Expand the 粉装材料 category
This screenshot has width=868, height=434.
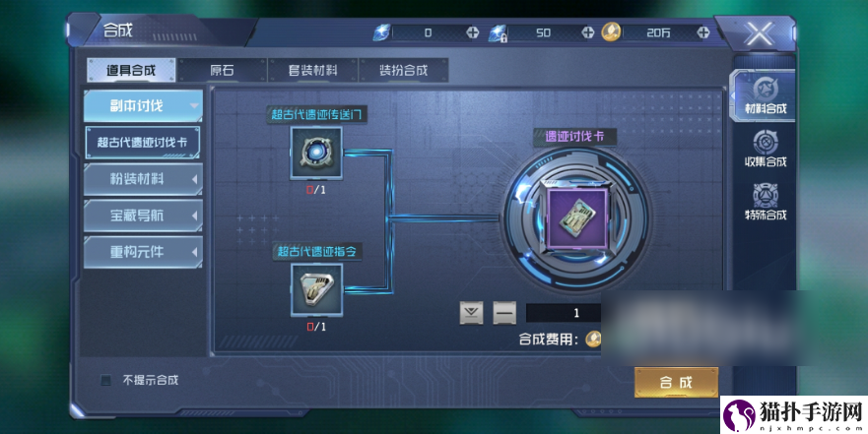pyautogui.click(x=143, y=178)
